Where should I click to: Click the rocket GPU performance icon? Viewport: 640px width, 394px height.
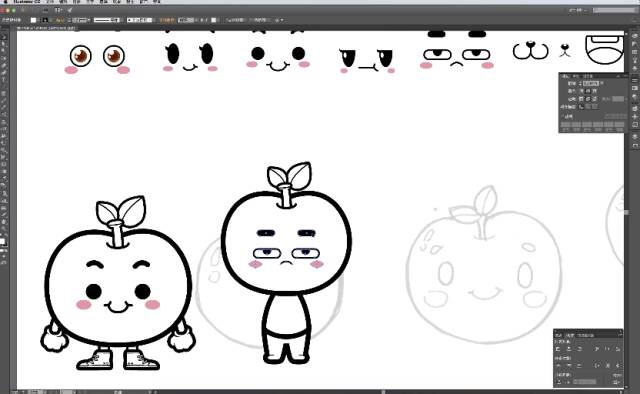tap(69, 10)
